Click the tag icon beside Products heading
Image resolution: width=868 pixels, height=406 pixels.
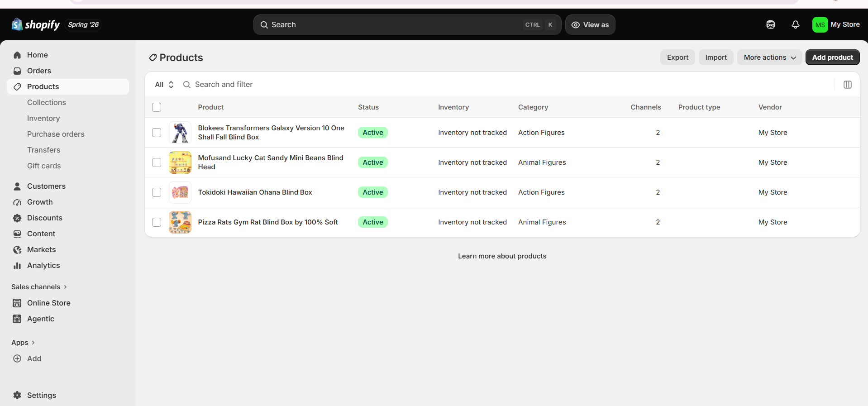coord(153,57)
